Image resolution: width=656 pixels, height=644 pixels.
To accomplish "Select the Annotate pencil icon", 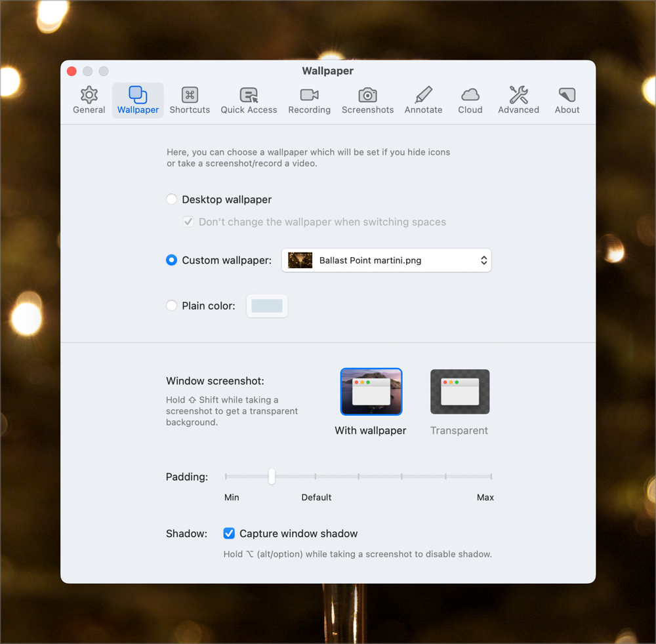I will (x=423, y=95).
